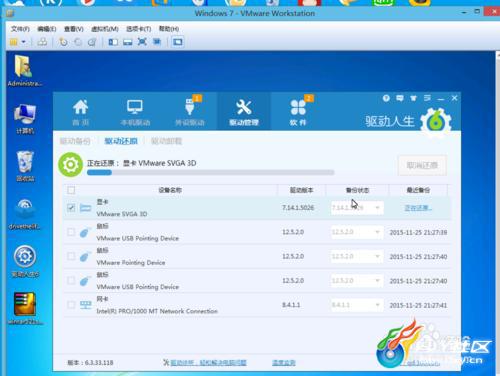Open the main menu lines icon in 驱动人生

click(427, 98)
